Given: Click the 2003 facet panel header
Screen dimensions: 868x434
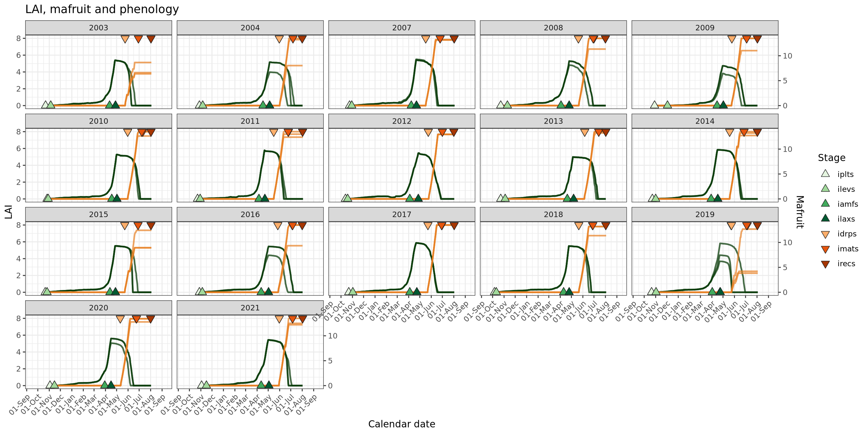Looking at the screenshot, I should [98, 28].
